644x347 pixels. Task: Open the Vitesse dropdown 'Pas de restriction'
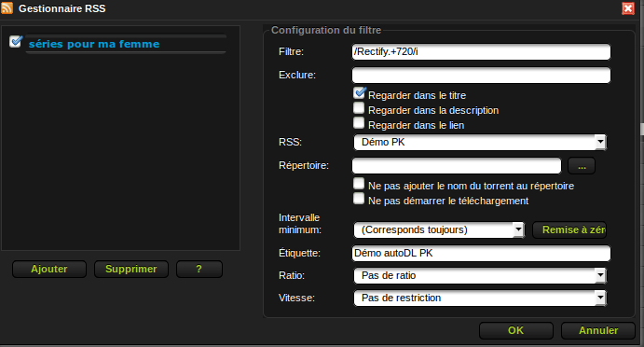480,298
